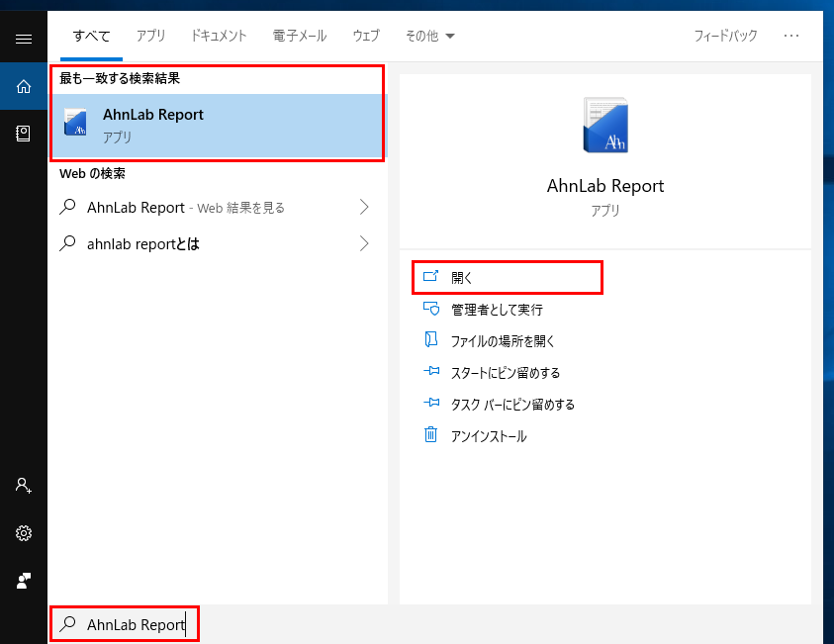Switch to the アプリ tab

coord(150,37)
